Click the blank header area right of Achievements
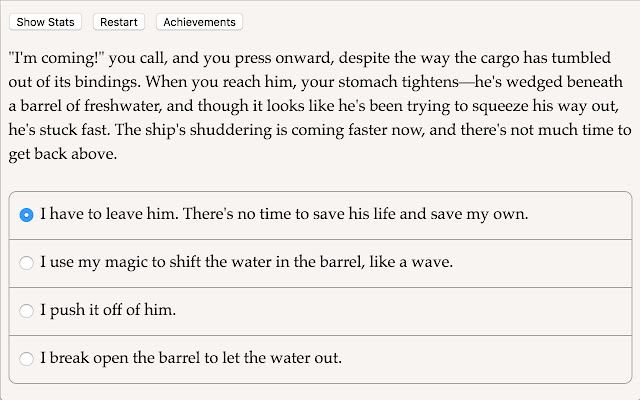Screen dimensions: 640x400 [x=441, y=22]
